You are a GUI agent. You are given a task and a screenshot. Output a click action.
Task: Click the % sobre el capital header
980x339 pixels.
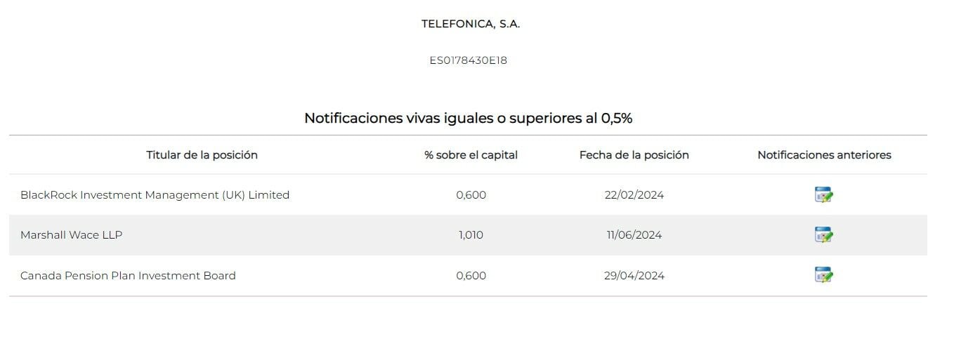pyautogui.click(x=471, y=155)
